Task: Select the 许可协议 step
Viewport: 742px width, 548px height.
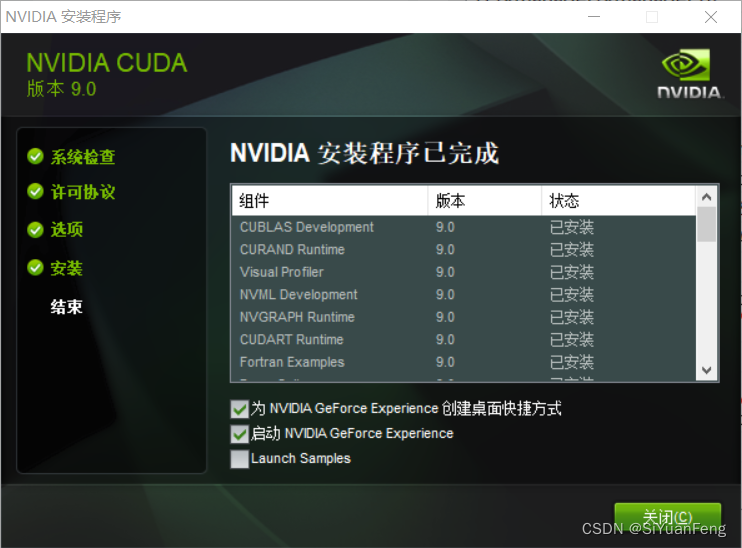Action: [x=83, y=192]
